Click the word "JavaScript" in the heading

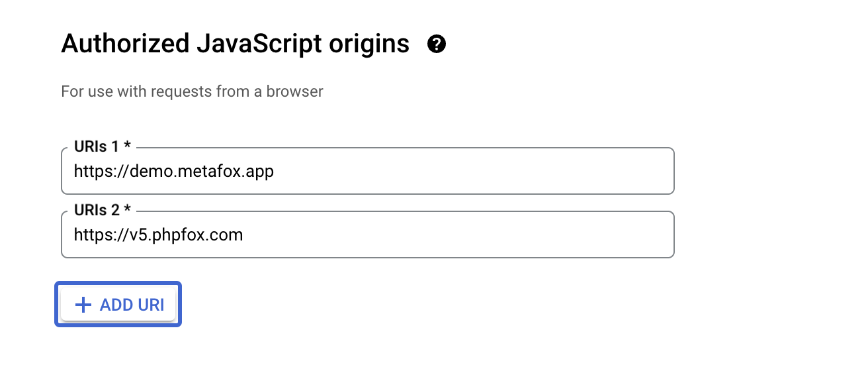(259, 44)
